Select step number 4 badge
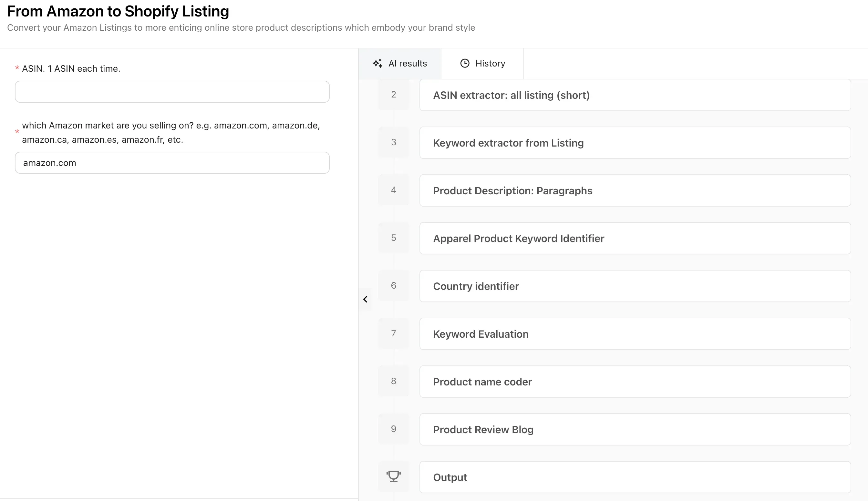 pos(393,189)
